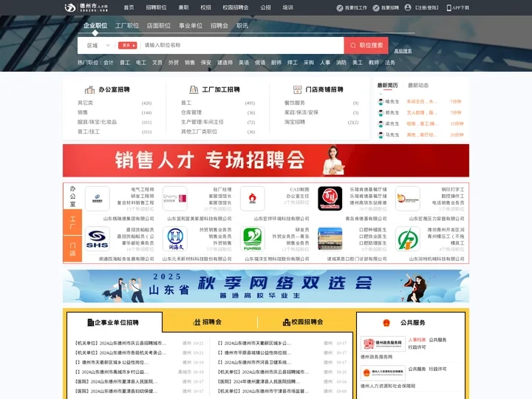Click job listing CAD制图
532x399 pixels.
tap(299, 189)
